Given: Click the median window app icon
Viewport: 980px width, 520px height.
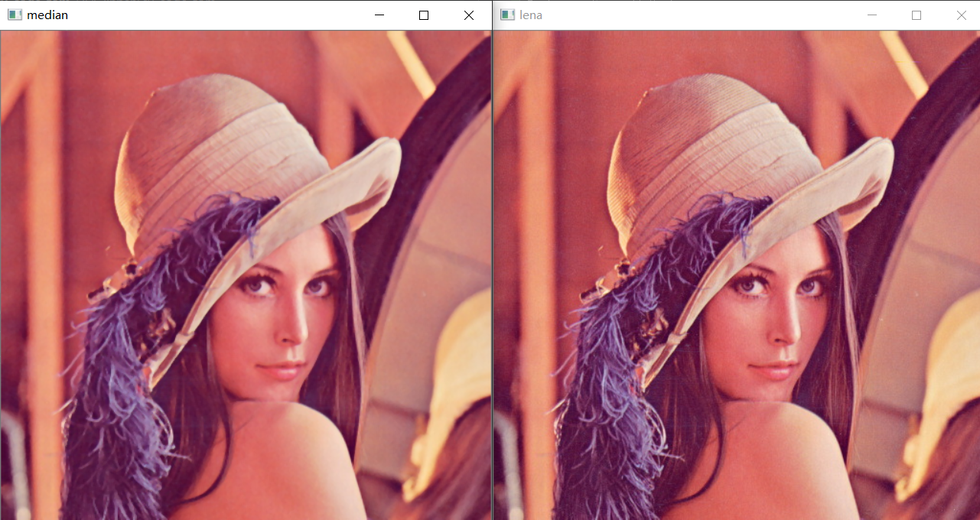Looking at the screenshot, I should tap(15, 15).
